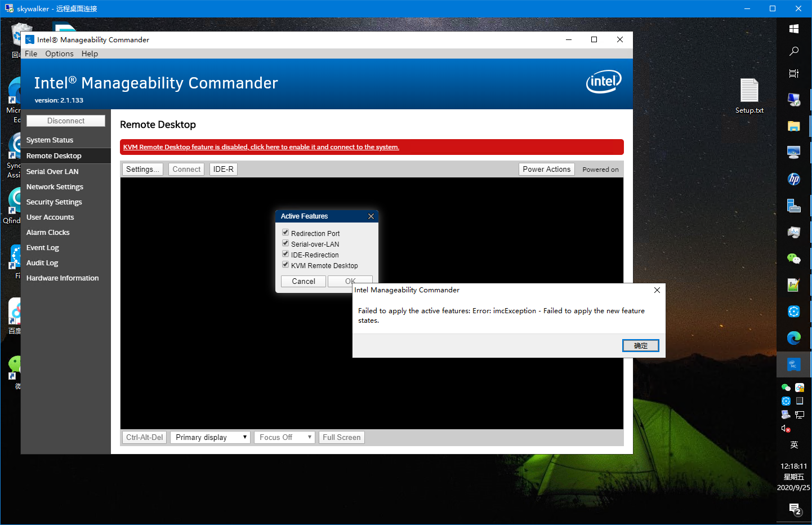Dismiss the error dialog with 确定
The height and width of the screenshot is (525, 812).
640,345
